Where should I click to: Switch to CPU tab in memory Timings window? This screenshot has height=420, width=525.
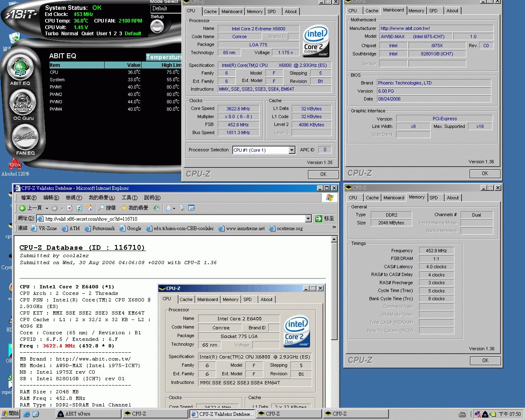353,198
